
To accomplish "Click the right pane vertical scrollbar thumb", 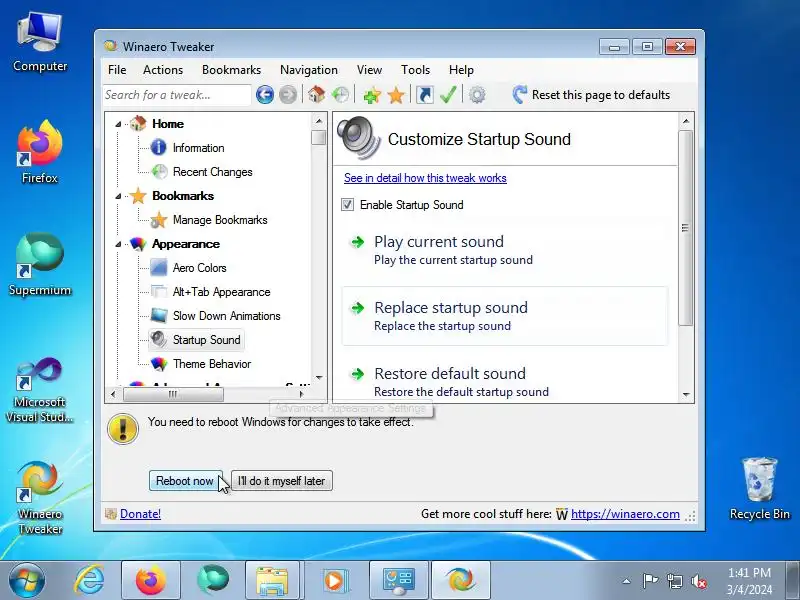I will pos(686,228).
